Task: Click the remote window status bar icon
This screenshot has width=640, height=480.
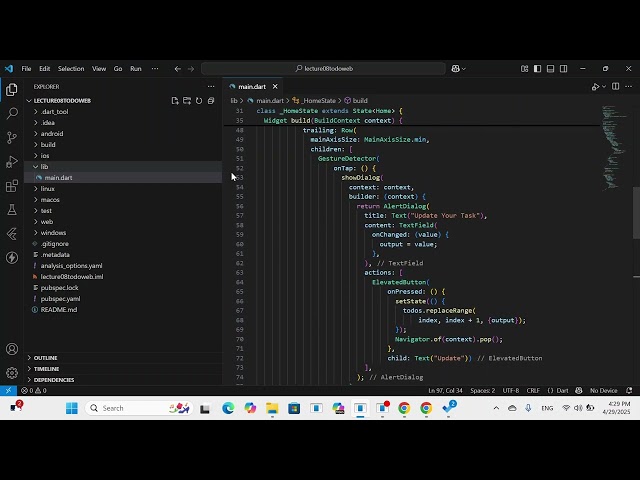Action: [8, 391]
